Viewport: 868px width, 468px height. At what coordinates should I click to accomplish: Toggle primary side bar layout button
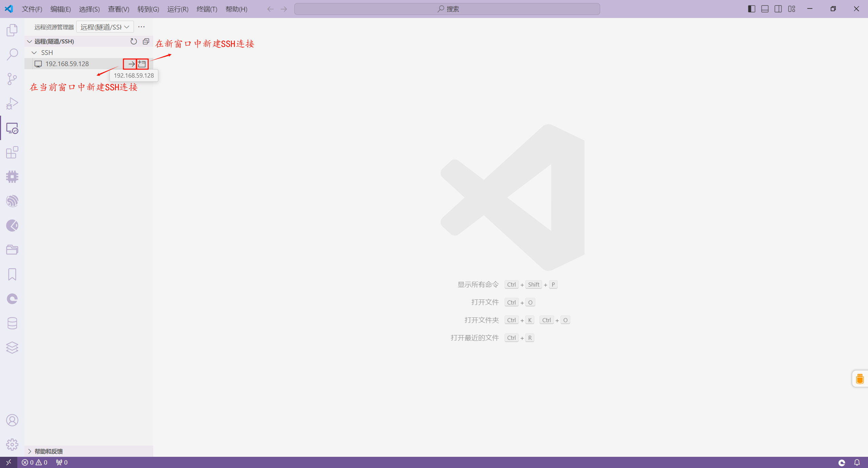pyautogui.click(x=751, y=9)
